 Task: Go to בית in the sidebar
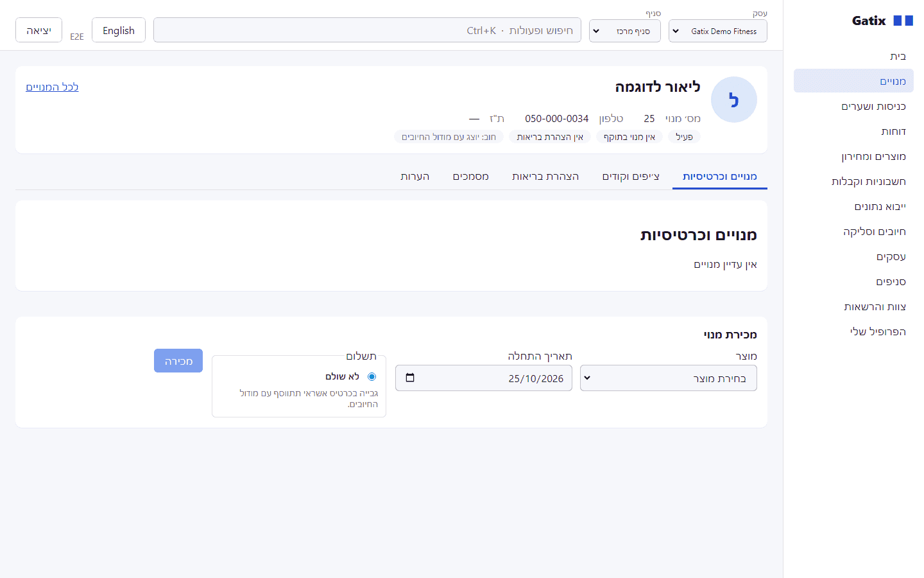click(x=853, y=57)
